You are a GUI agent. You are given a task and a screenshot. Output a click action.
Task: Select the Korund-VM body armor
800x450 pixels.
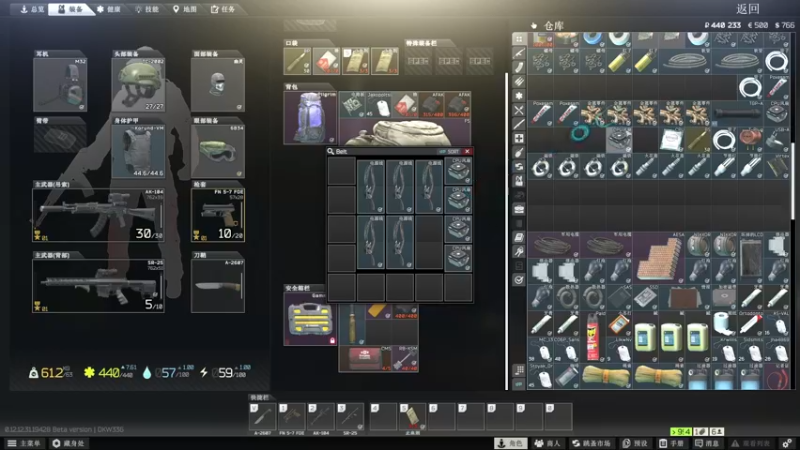[138, 152]
